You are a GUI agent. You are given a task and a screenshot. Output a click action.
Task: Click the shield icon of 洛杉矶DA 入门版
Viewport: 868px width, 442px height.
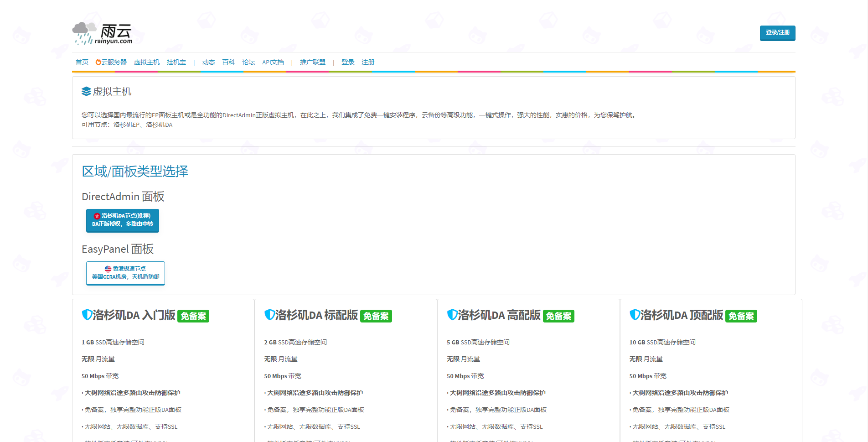87,315
